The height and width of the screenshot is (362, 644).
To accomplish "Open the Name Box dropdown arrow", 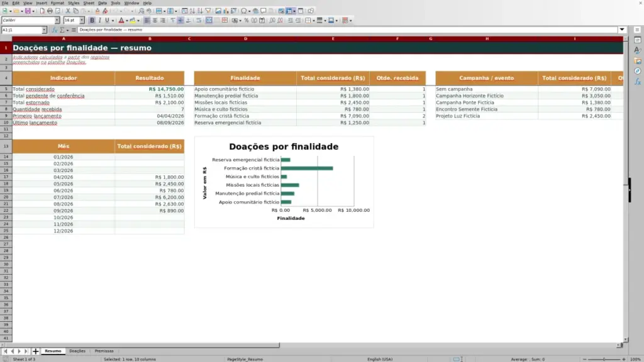I will pyautogui.click(x=44, y=30).
